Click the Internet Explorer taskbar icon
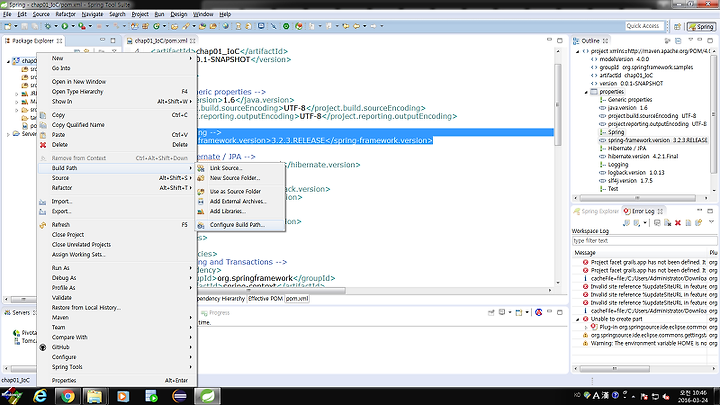This screenshot has height=405, width=720. point(40,396)
